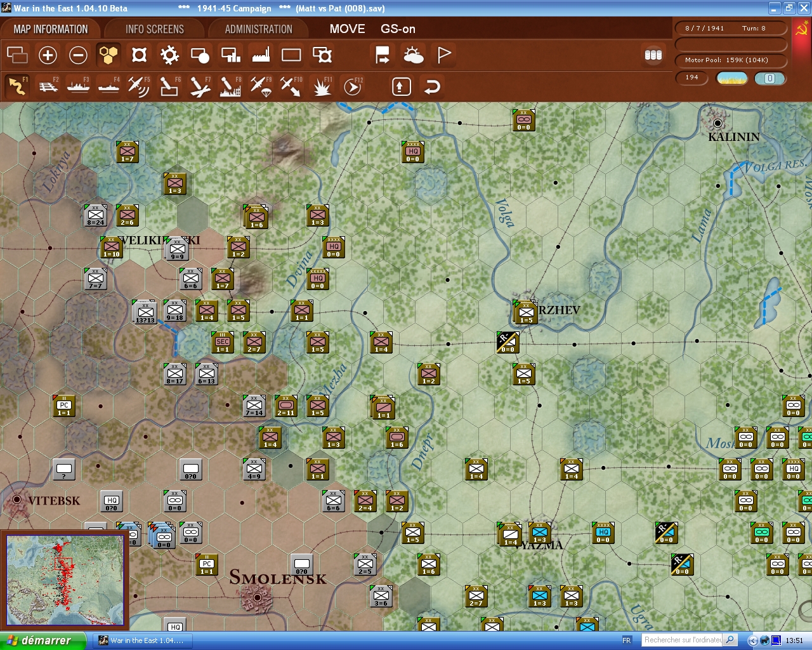Click the 194 counter readout

(691, 77)
